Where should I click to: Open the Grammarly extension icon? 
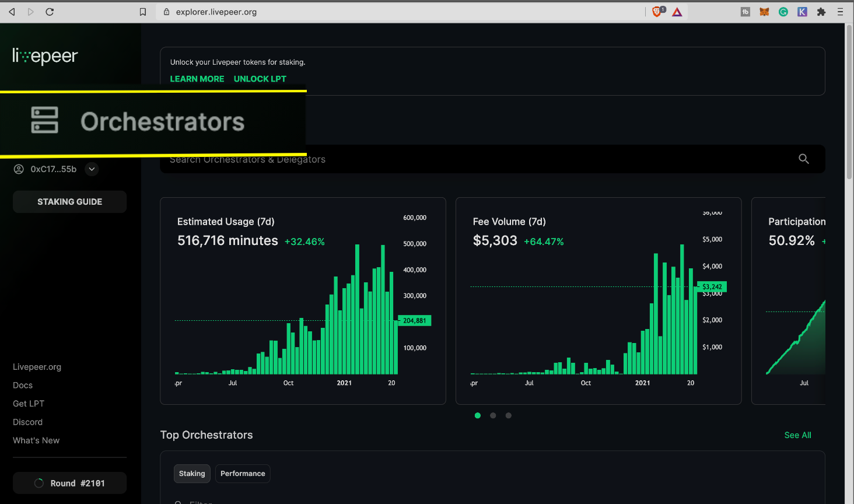[783, 12]
